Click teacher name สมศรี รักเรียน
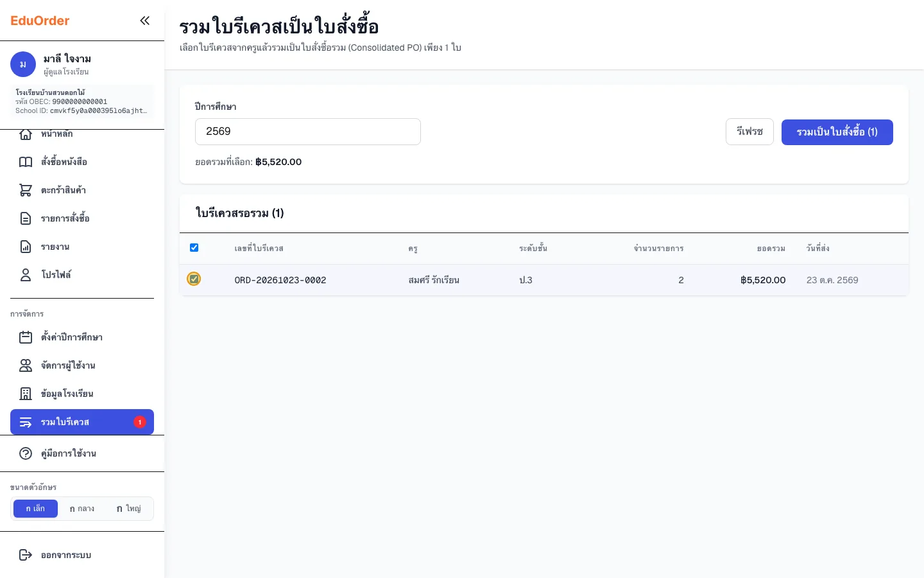 pos(434,280)
